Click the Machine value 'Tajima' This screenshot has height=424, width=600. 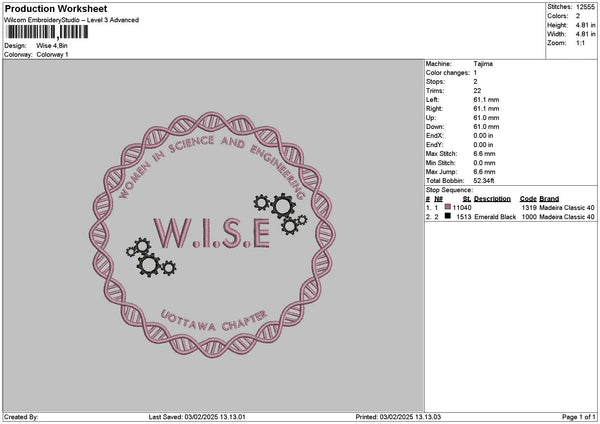coord(482,63)
